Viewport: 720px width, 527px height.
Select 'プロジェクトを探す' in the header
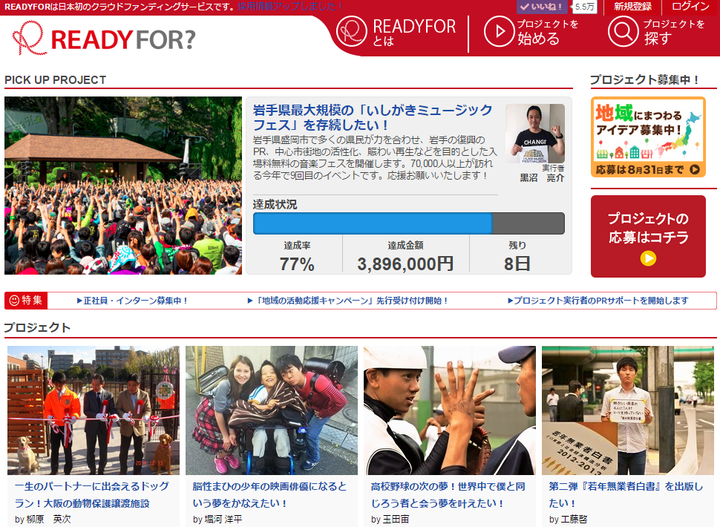(x=657, y=32)
